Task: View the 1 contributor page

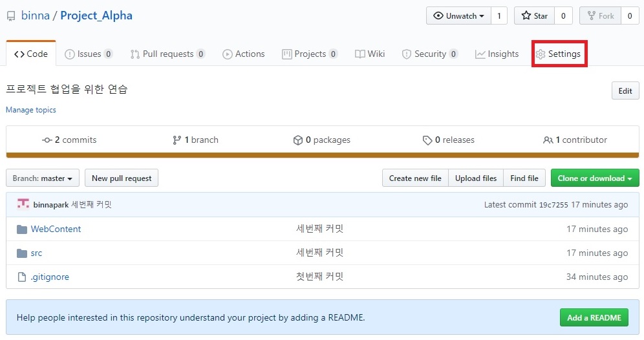Action: (x=575, y=140)
